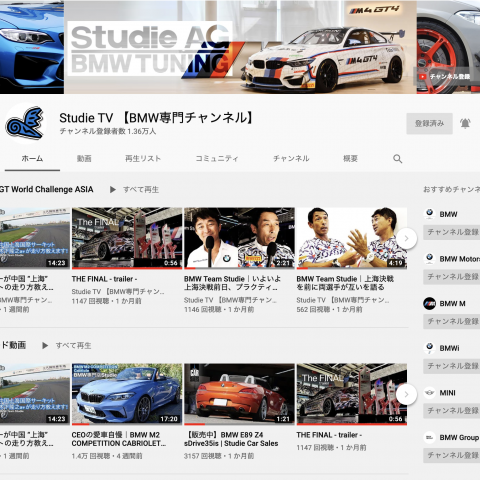The image size is (480, 480).
Task: Click the channel name Studie TV 【BMW専門チャンネル】
Action: click(x=157, y=118)
